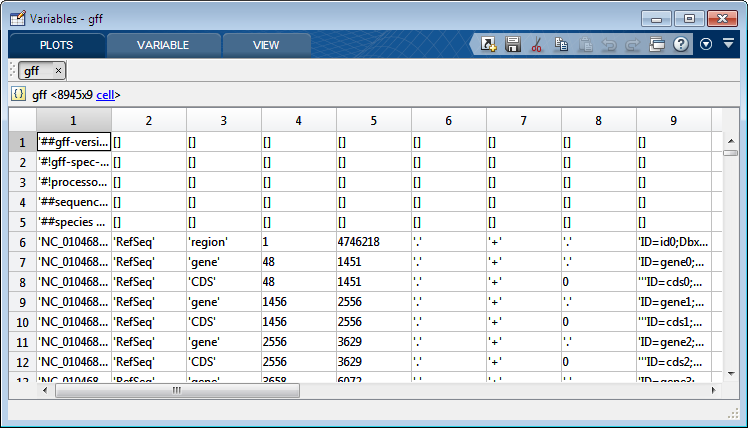748x428 pixels.
Task: Select column header 3
Action: [x=224, y=120]
